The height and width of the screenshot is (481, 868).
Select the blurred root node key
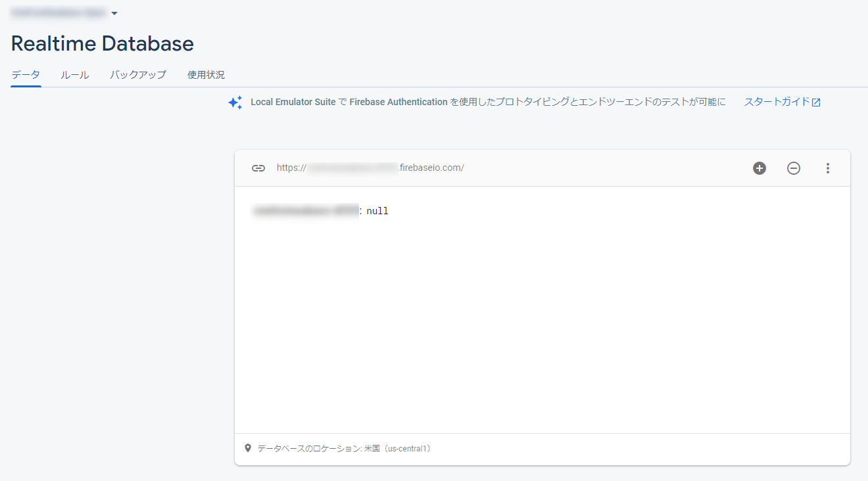click(306, 211)
